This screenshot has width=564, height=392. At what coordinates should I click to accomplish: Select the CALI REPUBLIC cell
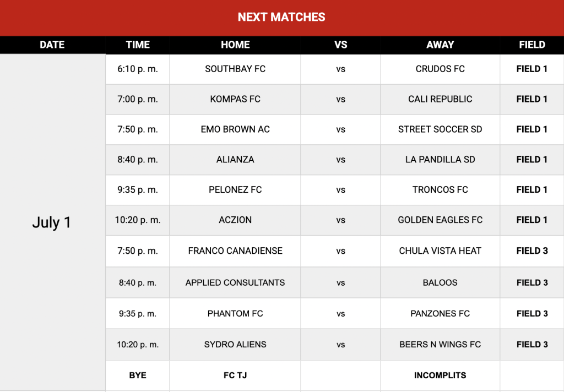click(440, 99)
